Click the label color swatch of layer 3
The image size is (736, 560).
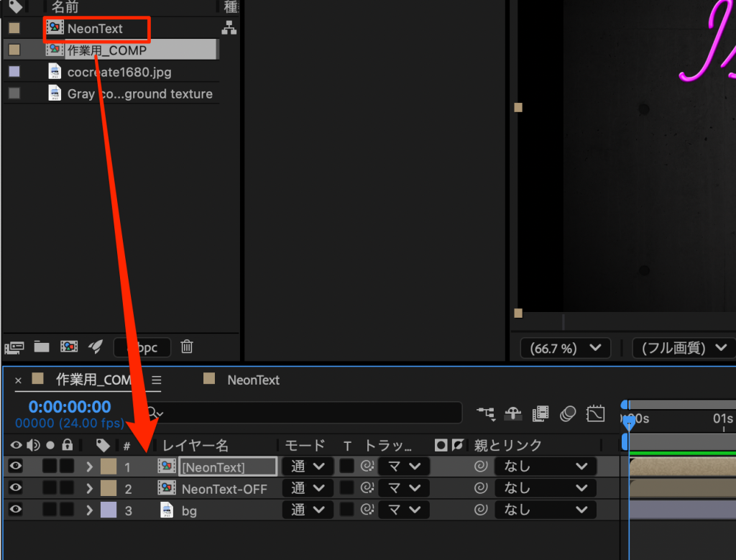tap(108, 510)
